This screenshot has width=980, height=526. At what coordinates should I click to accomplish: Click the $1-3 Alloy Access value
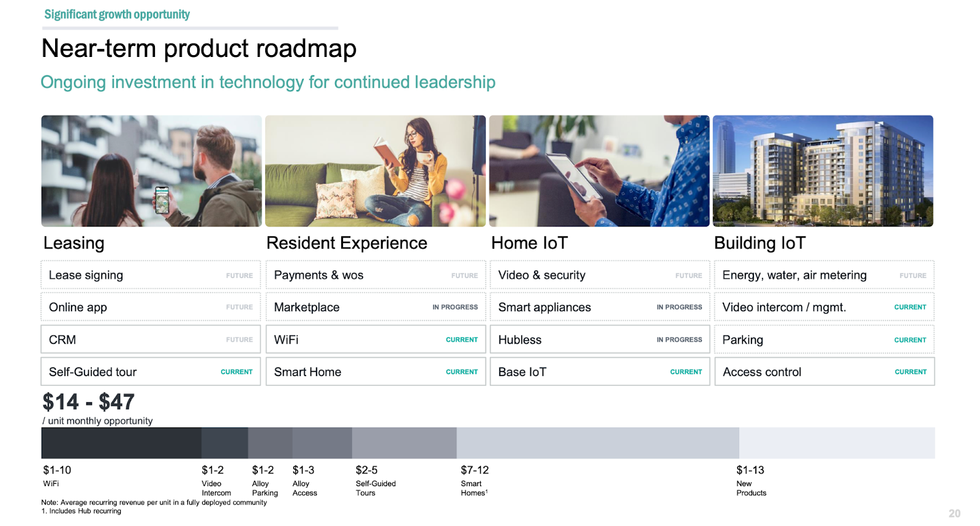click(x=303, y=470)
